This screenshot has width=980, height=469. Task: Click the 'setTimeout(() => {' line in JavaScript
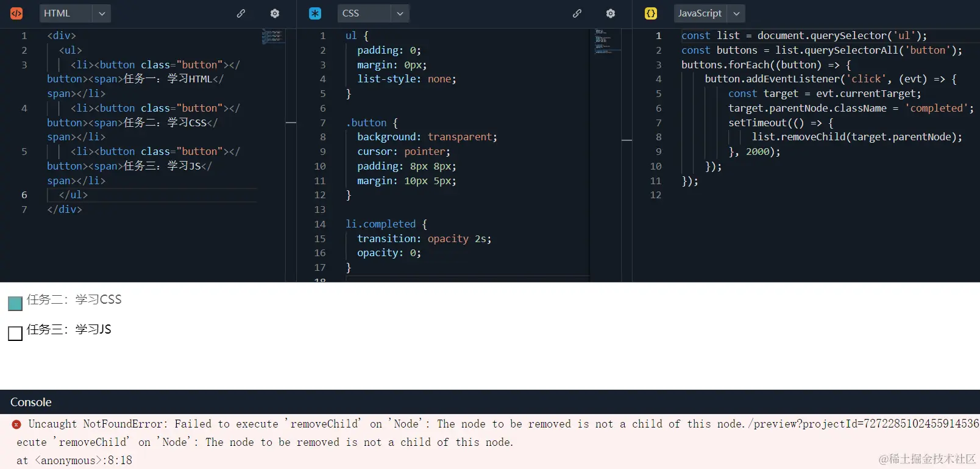(781, 123)
